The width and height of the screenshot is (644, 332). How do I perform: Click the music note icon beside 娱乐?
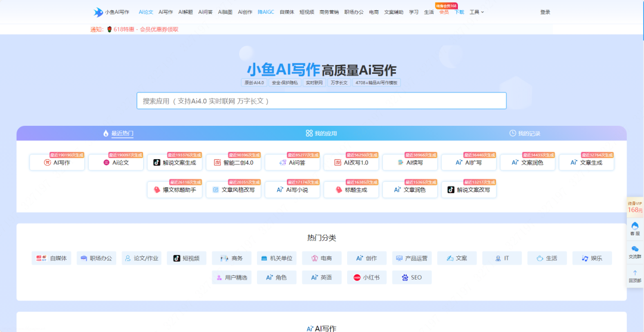585,258
